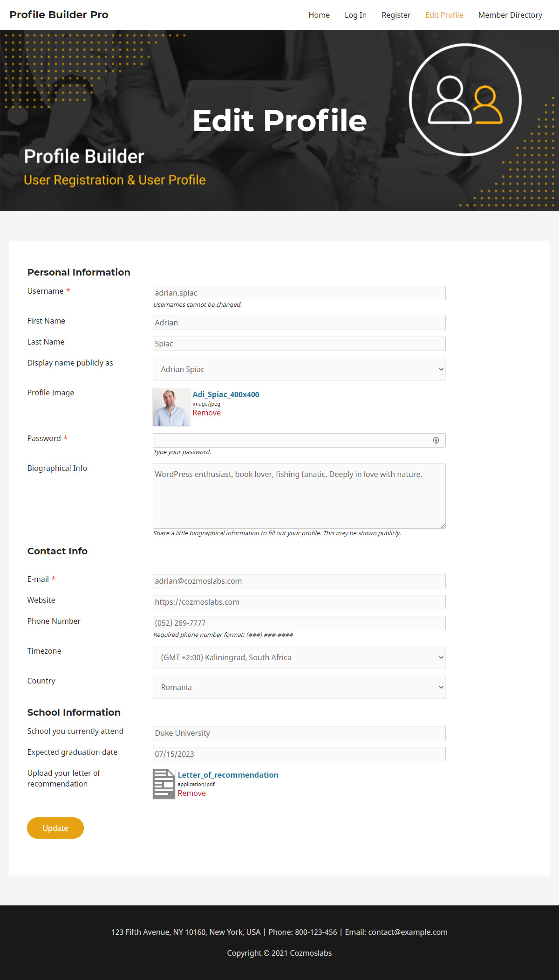This screenshot has width=559, height=980.
Task: Remove the profile image
Action: click(x=207, y=413)
